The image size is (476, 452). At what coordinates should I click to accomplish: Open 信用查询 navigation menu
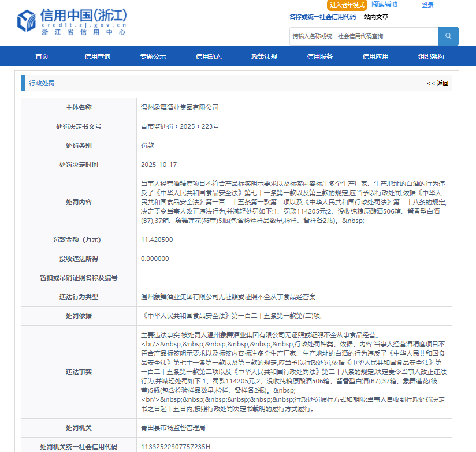point(98,57)
